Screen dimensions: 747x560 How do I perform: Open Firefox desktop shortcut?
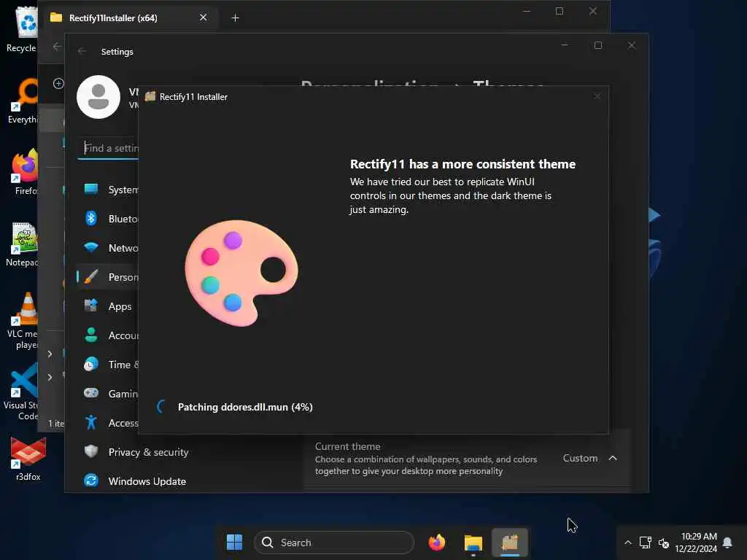(25, 172)
